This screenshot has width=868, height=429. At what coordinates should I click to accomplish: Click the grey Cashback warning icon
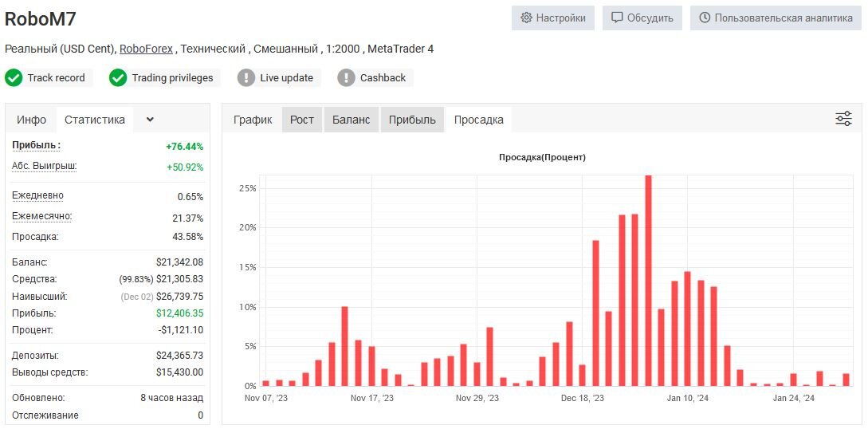(x=346, y=78)
